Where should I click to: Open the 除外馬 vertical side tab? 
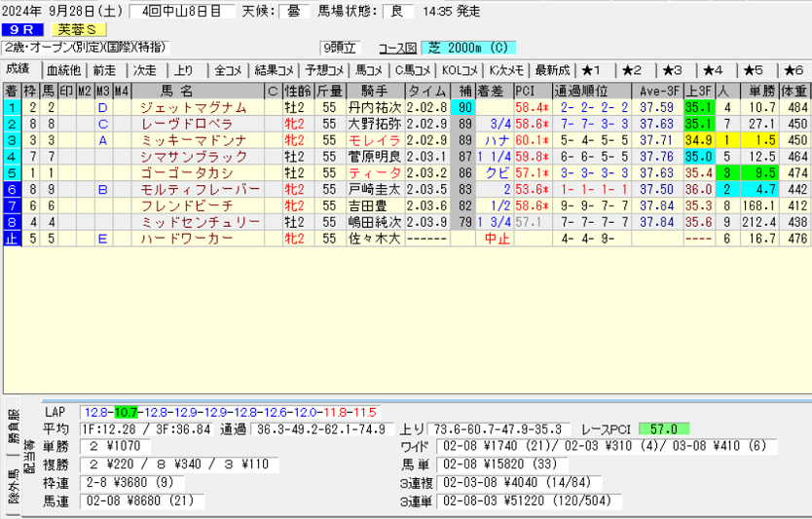pos(14,496)
